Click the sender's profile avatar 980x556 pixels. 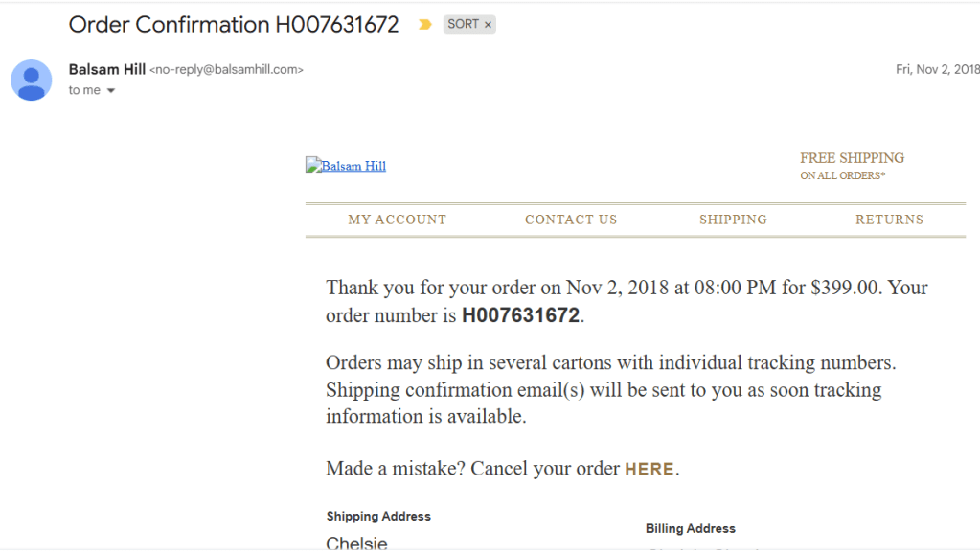click(x=32, y=80)
